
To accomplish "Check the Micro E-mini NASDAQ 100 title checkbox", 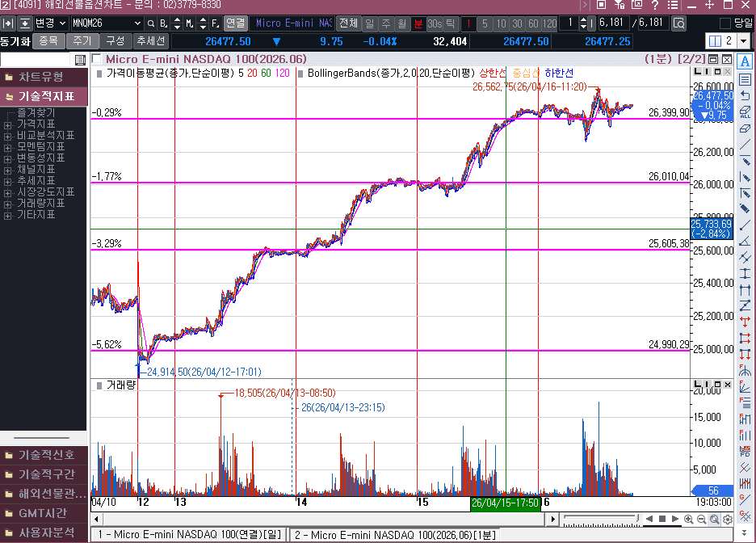I will pos(97,59).
